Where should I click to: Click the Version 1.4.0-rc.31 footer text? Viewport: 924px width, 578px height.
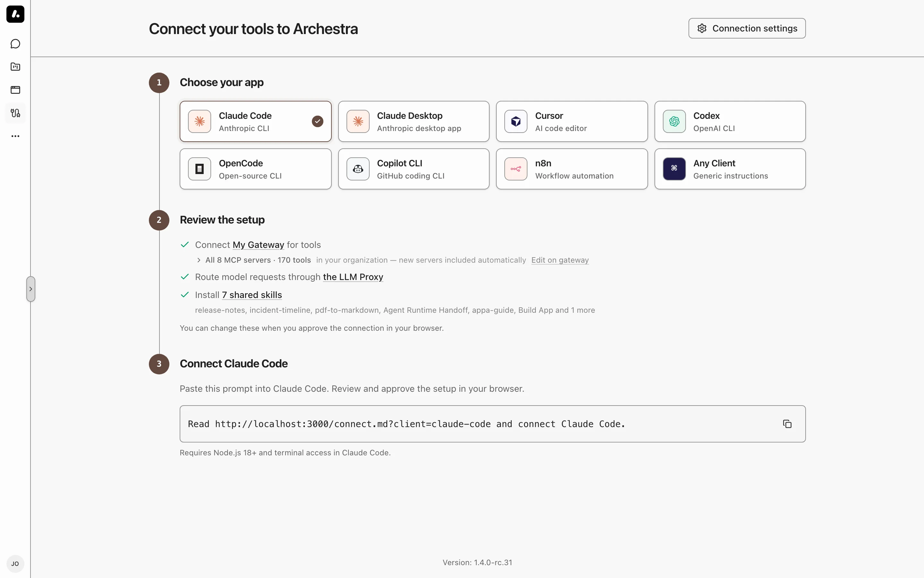[x=477, y=562]
